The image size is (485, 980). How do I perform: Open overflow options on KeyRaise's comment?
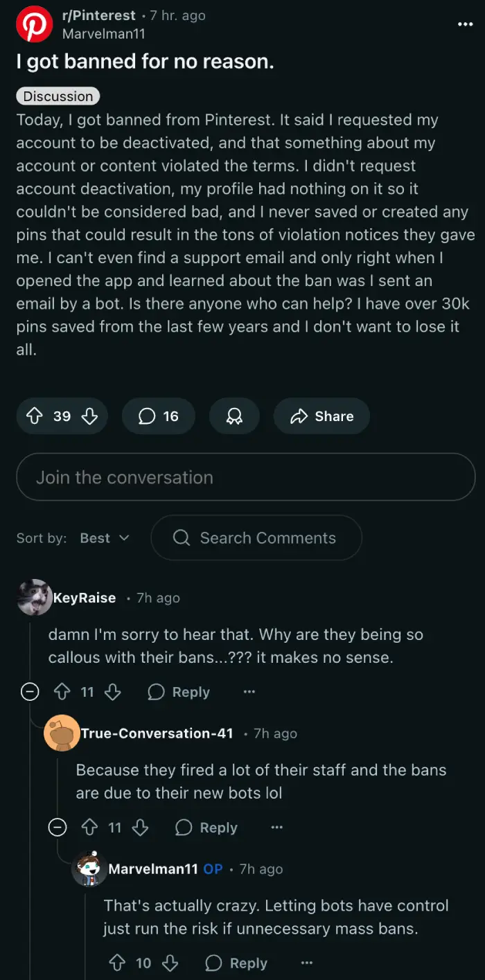click(249, 692)
